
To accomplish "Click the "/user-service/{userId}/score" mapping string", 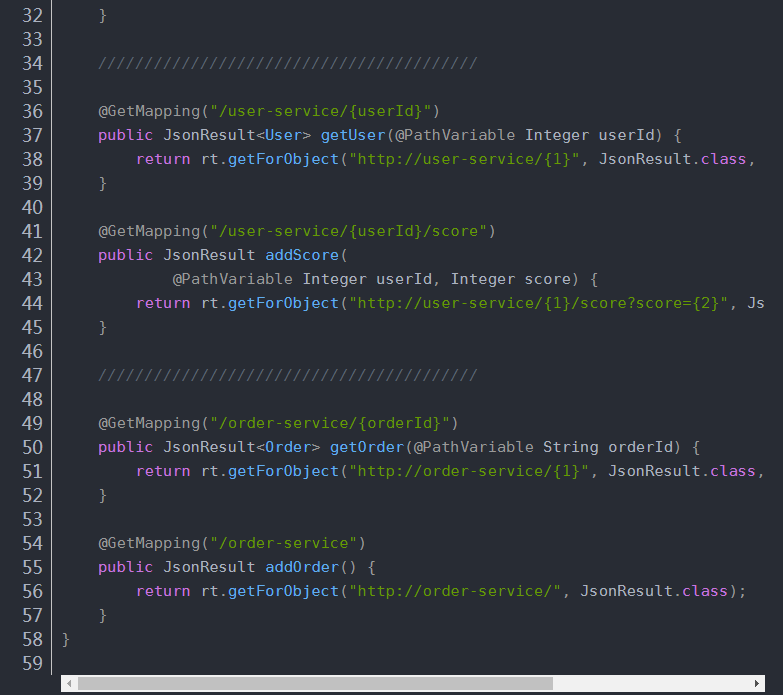I will point(348,231).
